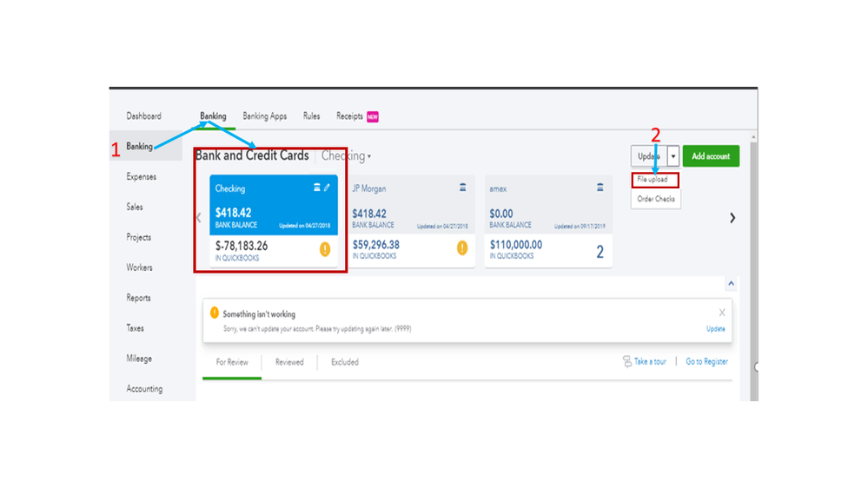Viewport: 868px width, 488px height.
Task: Click the $0.00 bank balance on amex
Action: point(501,214)
